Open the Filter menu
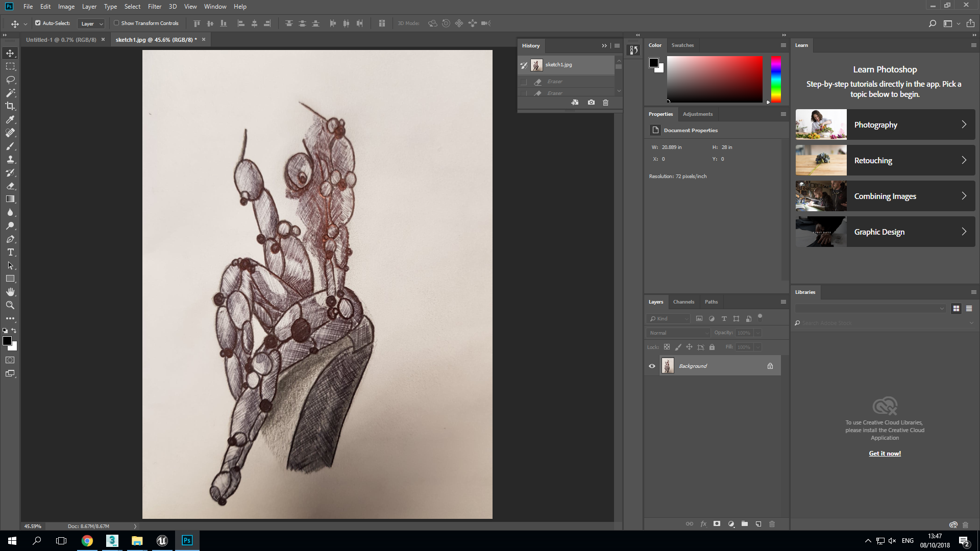 click(x=154, y=7)
